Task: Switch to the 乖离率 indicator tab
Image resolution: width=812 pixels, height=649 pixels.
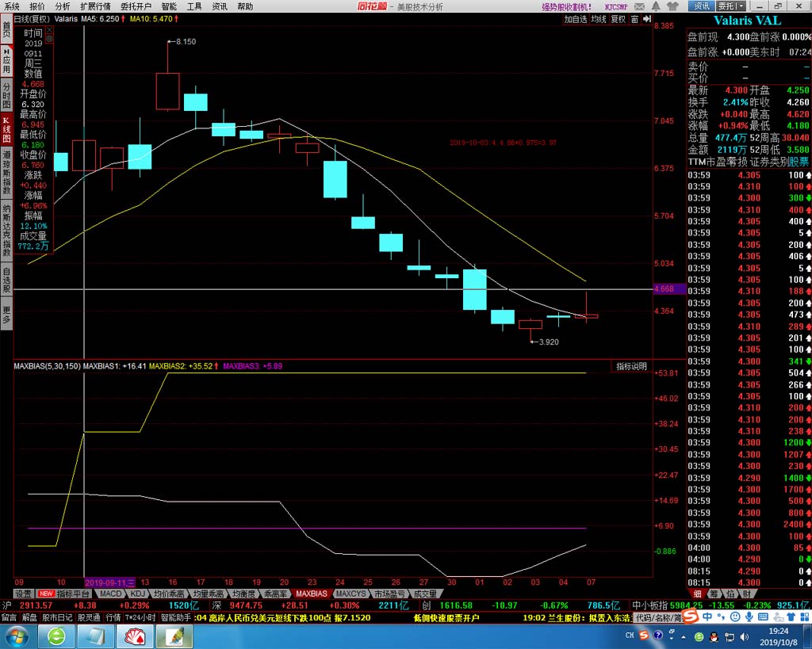Action: [x=275, y=594]
